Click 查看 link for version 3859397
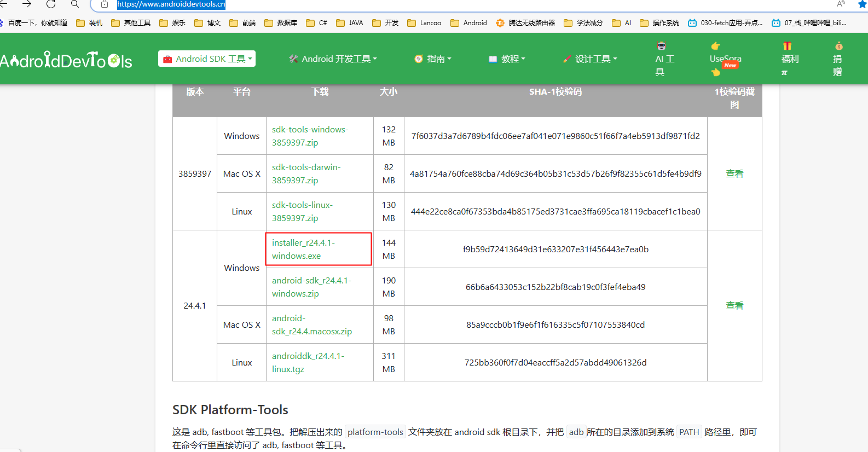This screenshot has height=452, width=868. click(x=734, y=173)
